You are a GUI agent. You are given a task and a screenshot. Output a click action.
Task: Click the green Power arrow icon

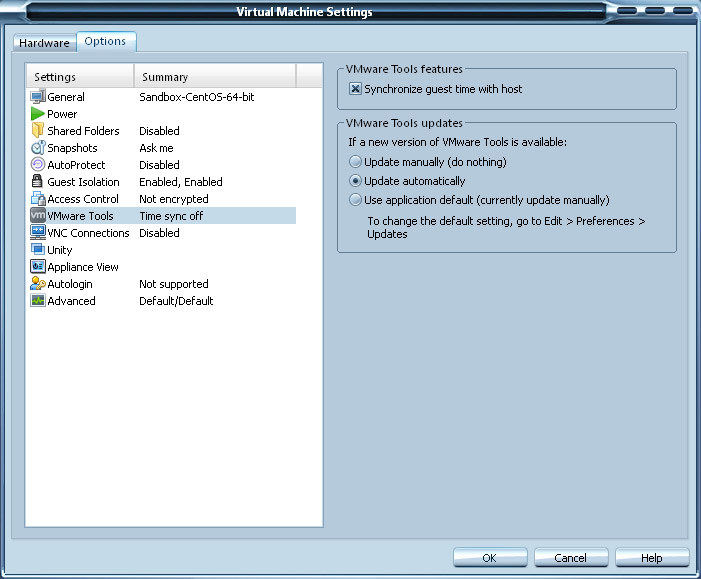(x=38, y=114)
